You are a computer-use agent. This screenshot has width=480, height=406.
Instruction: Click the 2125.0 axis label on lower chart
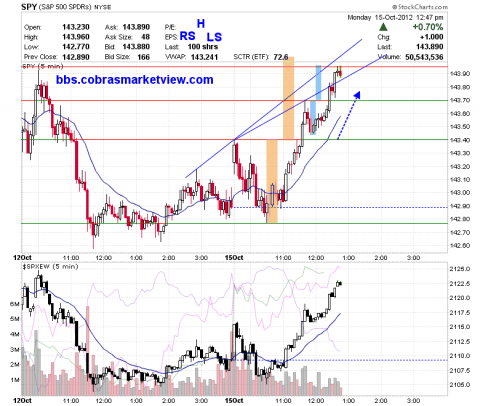tap(460, 269)
